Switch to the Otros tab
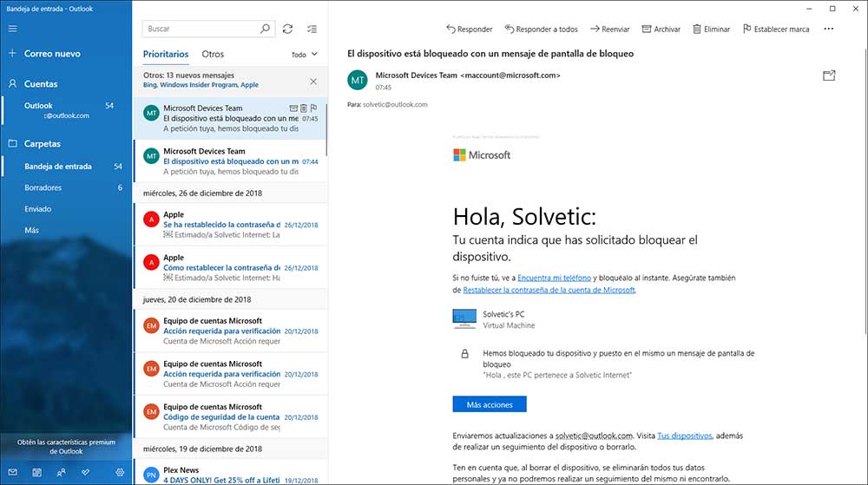868x485 pixels. pos(213,54)
